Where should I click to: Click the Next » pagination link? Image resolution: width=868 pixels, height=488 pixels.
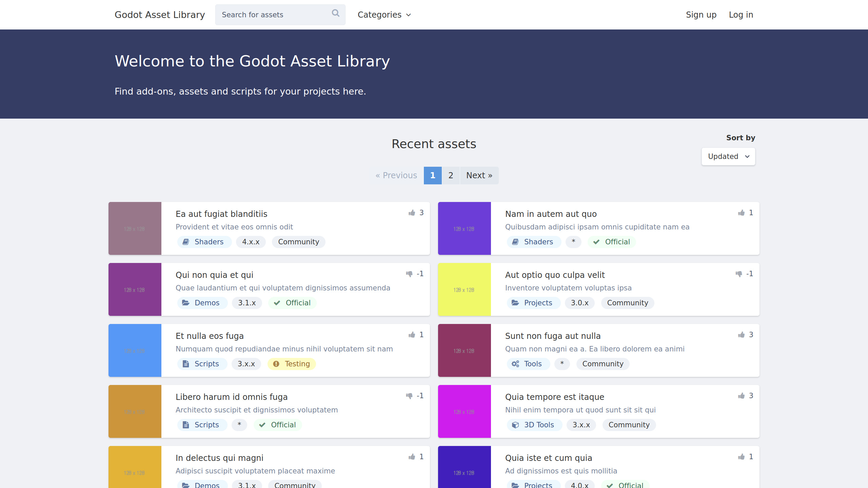(479, 176)
